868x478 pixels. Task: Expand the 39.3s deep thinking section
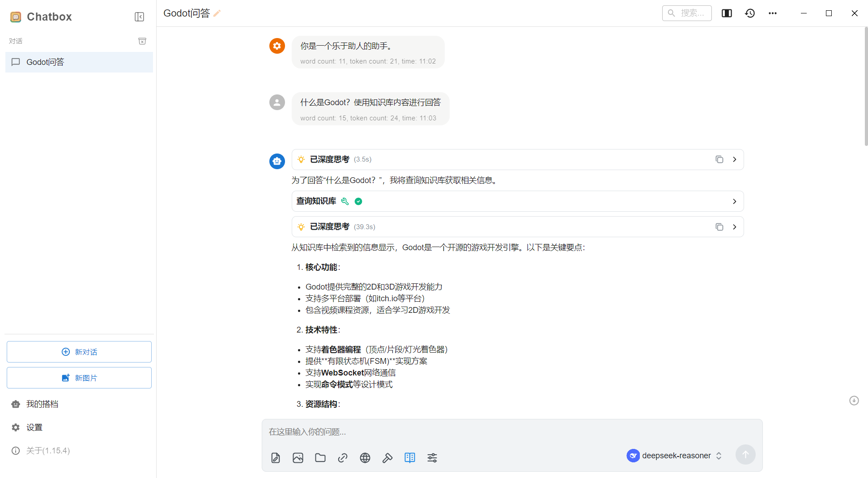pos(734,227)
